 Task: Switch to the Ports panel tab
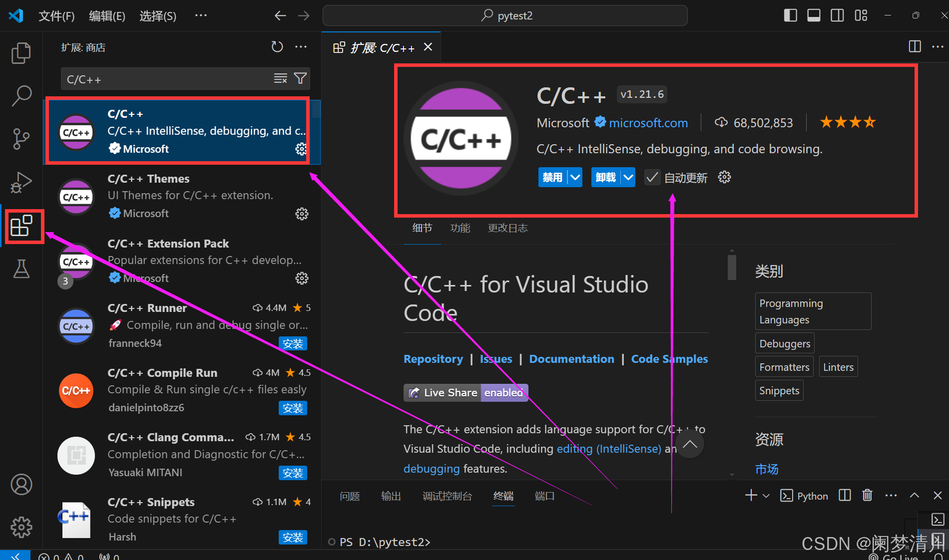[544, 496]
